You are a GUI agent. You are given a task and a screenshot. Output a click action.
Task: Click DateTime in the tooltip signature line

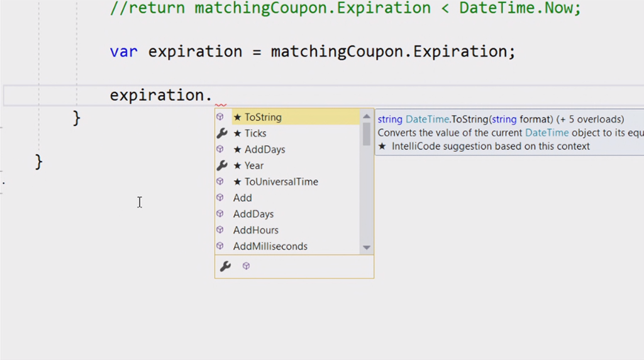pyautogui.click(x=427, y=119)
